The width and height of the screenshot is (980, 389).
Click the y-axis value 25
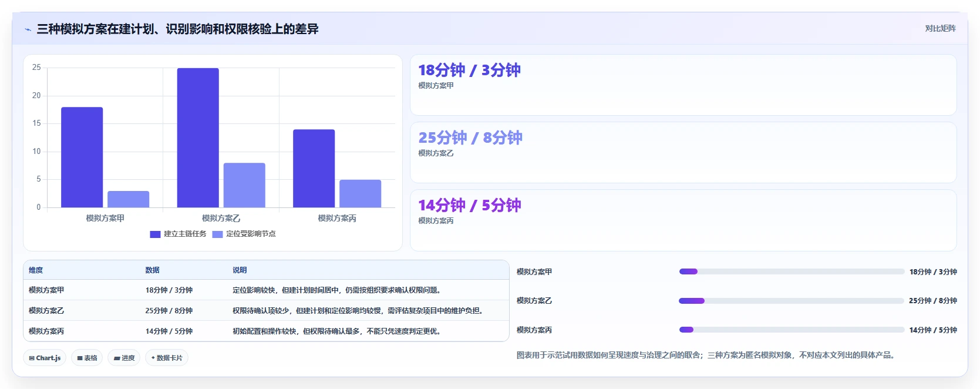pyautogui.click(x=36, y=68)
